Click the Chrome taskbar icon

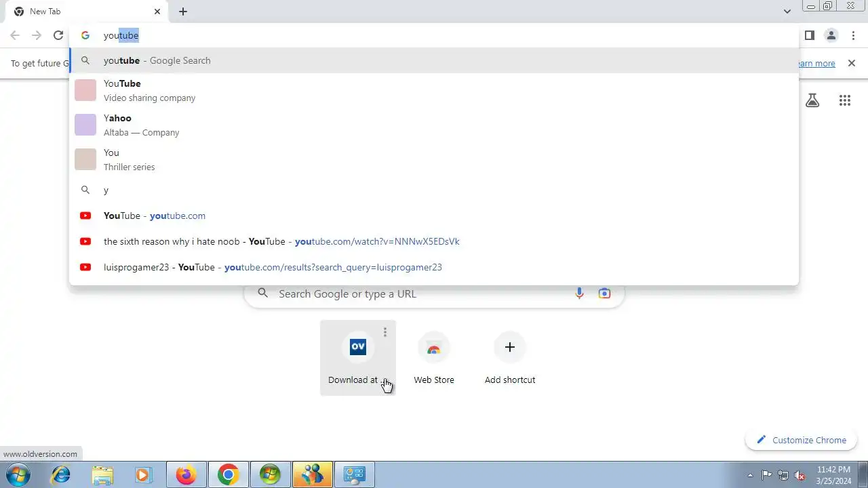pos(228,474)
